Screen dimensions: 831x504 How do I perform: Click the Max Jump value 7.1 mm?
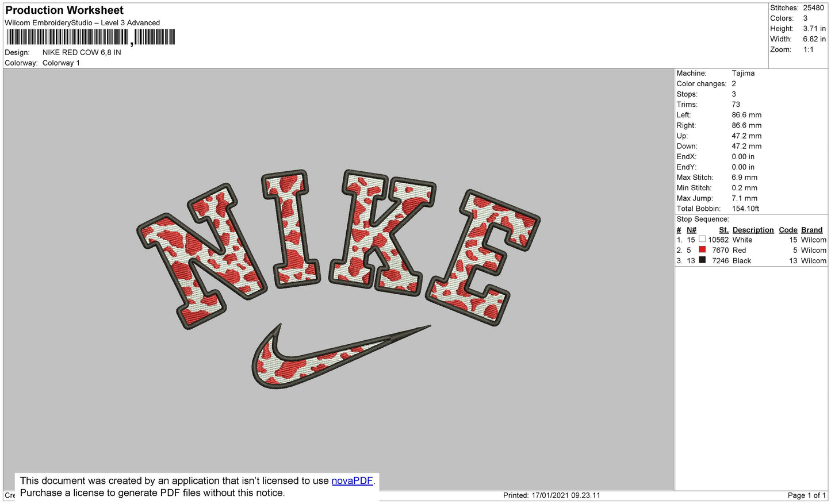(745, 198)
